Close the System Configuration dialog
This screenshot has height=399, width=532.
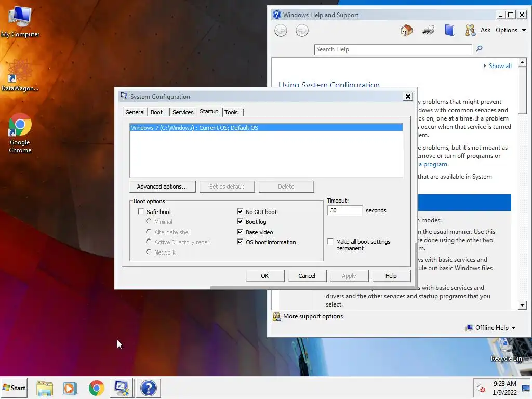408,96
